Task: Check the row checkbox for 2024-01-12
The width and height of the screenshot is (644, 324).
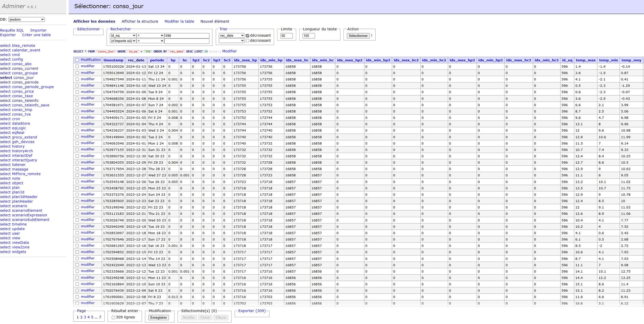Action: pos(77,73)
